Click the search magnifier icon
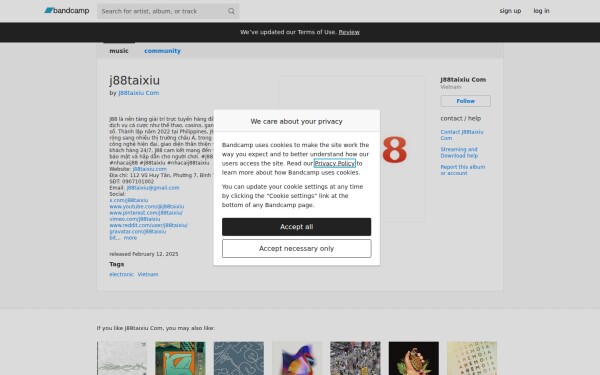 click(x=231, y=11)
